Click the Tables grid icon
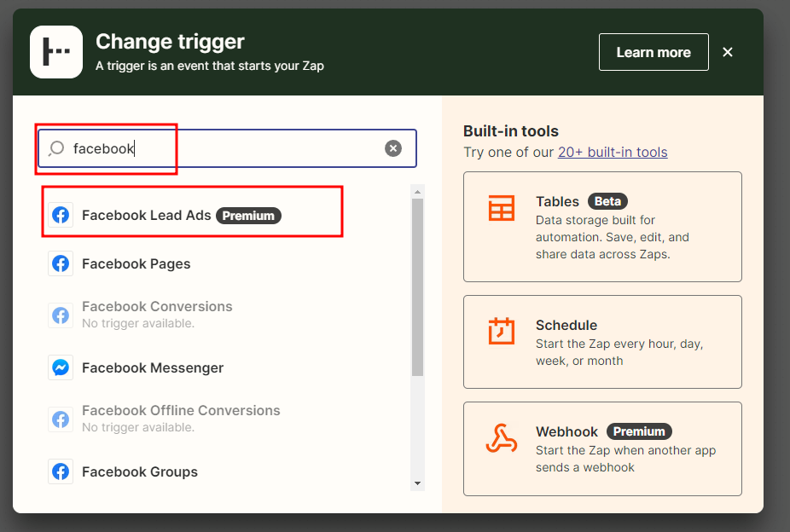 (502, 208)
